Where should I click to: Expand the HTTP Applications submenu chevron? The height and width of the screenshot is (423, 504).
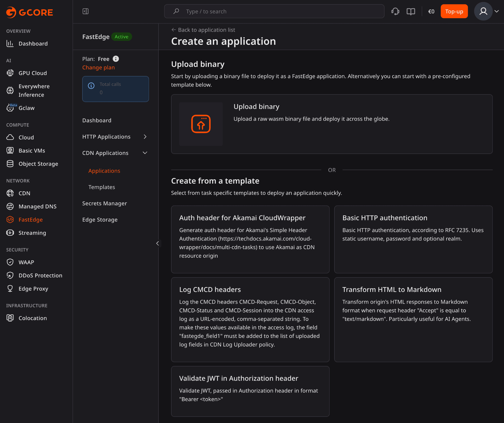pyautogui.click(x=145, y=137)
